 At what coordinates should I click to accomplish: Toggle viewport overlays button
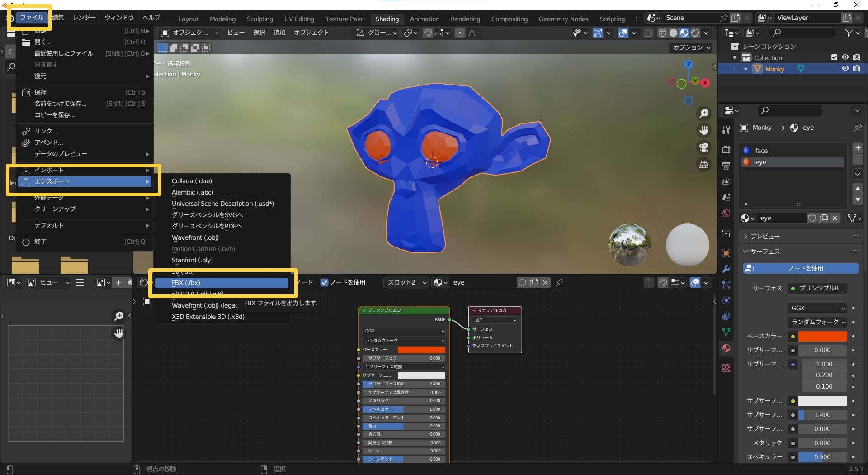(623, 33)
